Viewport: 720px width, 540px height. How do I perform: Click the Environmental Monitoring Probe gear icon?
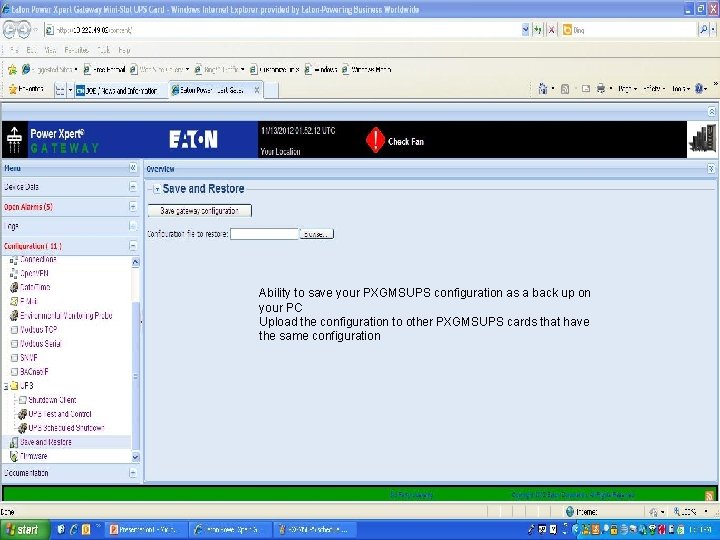point(14,316)
